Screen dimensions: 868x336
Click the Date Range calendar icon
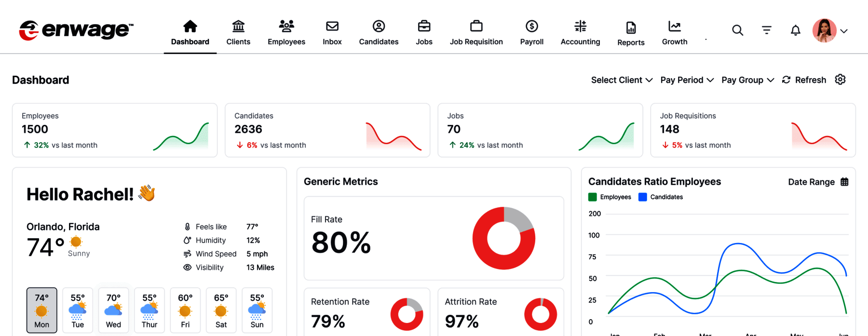tap(844, 182)
